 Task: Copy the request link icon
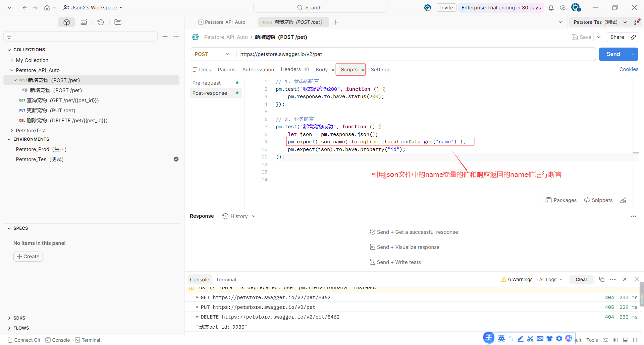click(x=633, y=37)
